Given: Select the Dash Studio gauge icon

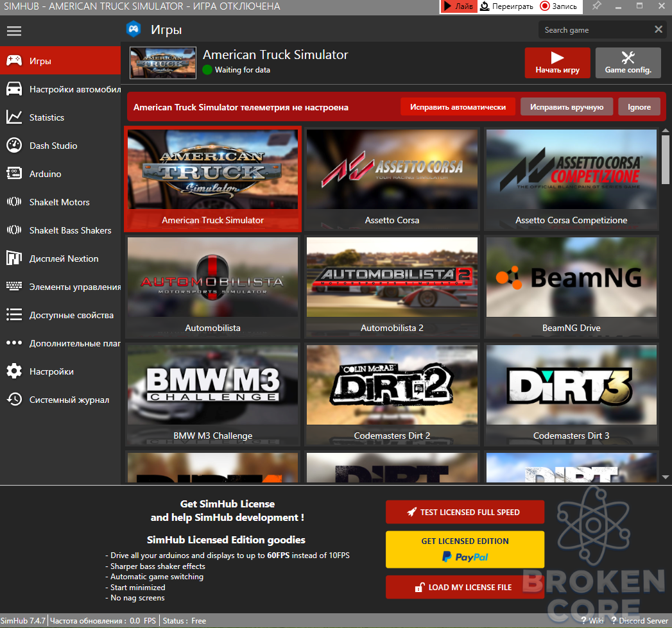Looking at the screenshot, I should (14, 145).
